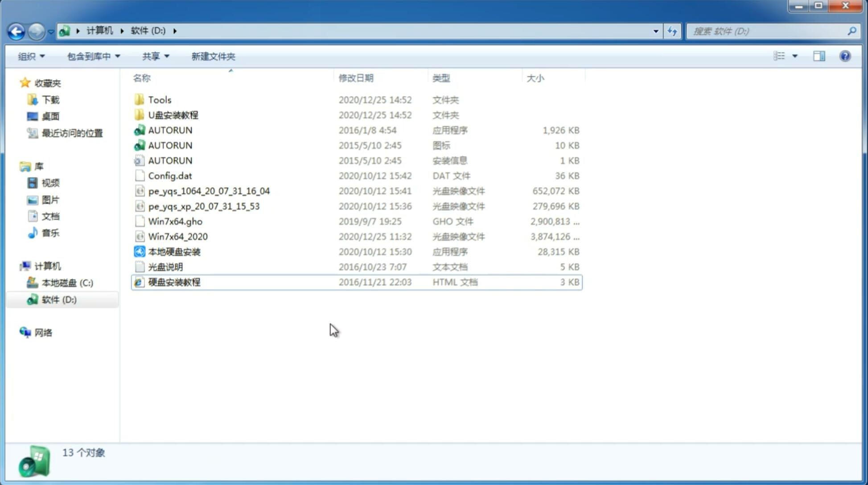
Task: Launch AUTORUN application
Action: (x=170, y=130)
